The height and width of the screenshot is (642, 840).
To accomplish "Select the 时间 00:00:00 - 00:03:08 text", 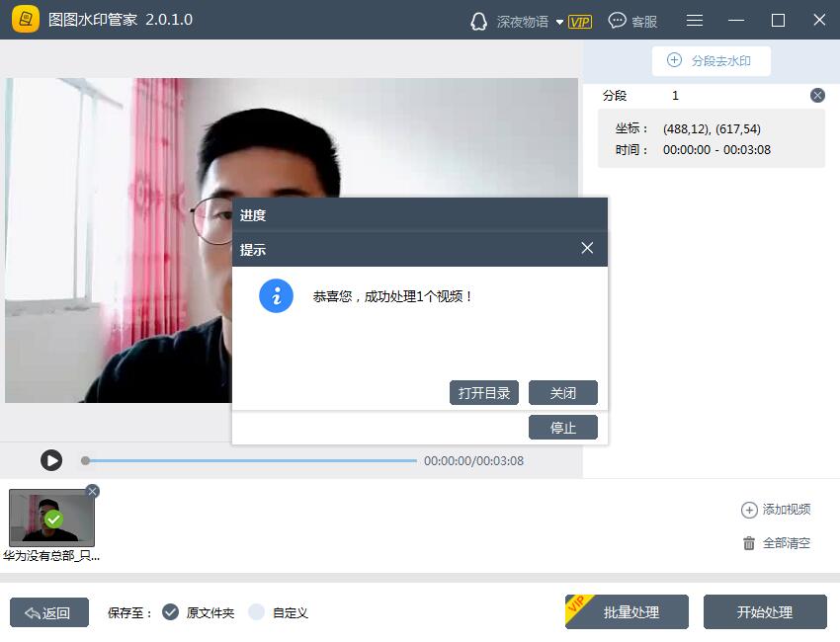I will tap(716, 150).
